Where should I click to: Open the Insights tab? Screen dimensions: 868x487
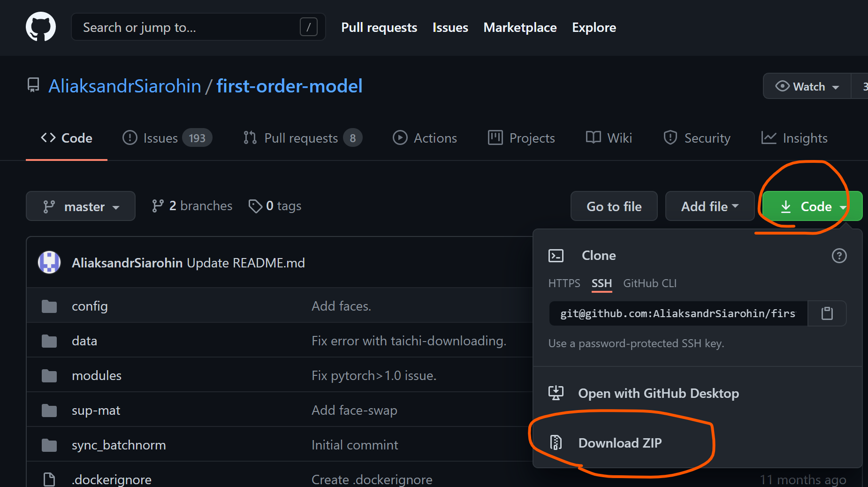(x=794, y=138)
